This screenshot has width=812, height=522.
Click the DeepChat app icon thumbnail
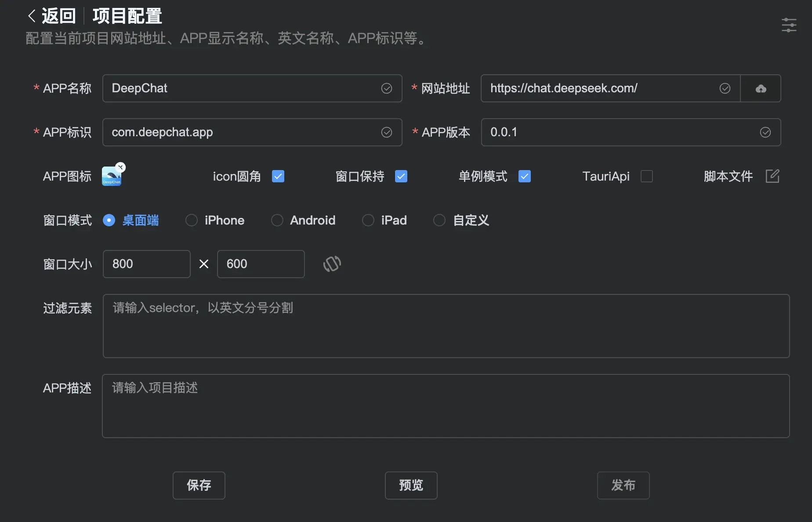pos(111,178)
